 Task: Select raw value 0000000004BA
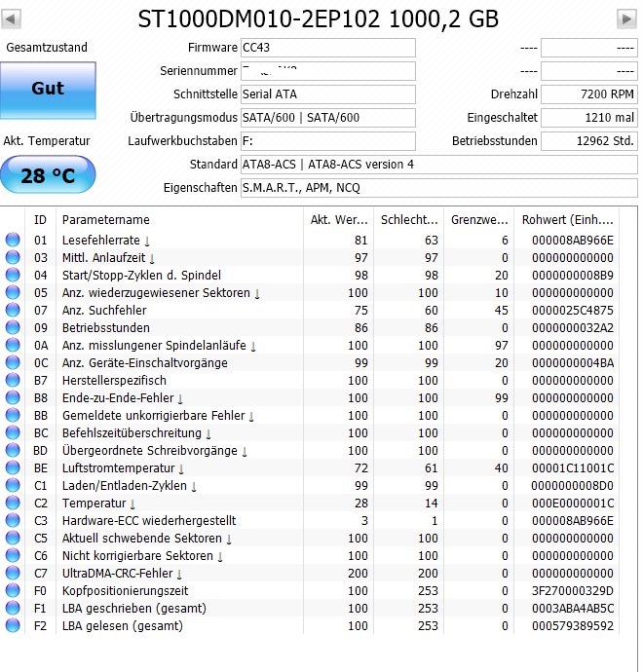[573, 363]
